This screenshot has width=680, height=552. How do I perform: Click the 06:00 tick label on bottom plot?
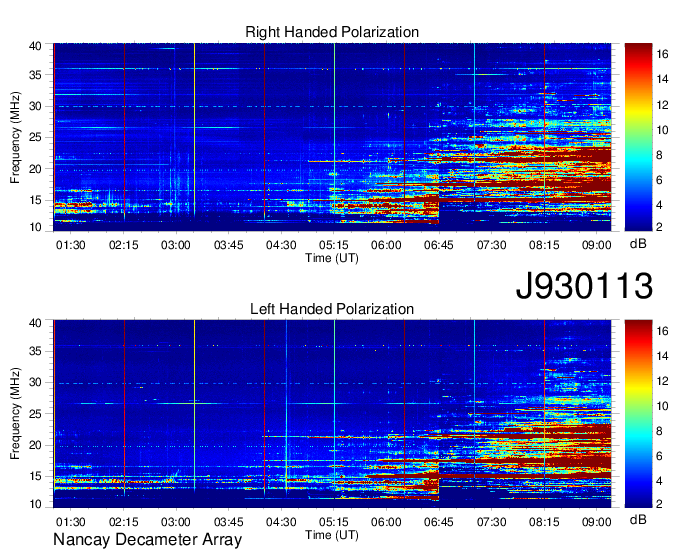click(x=386, y=522)
